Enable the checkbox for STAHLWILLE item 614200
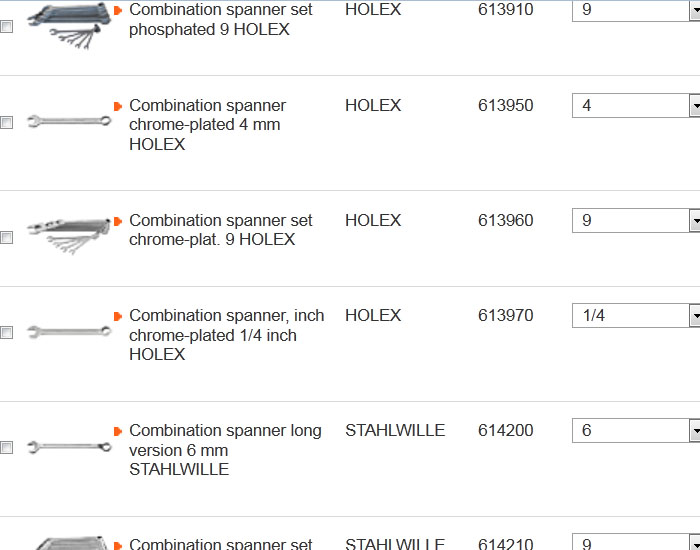 point(7,448)
